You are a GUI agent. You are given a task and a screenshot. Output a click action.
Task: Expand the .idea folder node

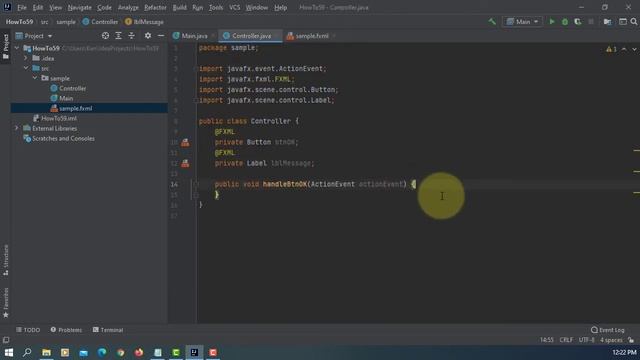click(x=26, y=58)
